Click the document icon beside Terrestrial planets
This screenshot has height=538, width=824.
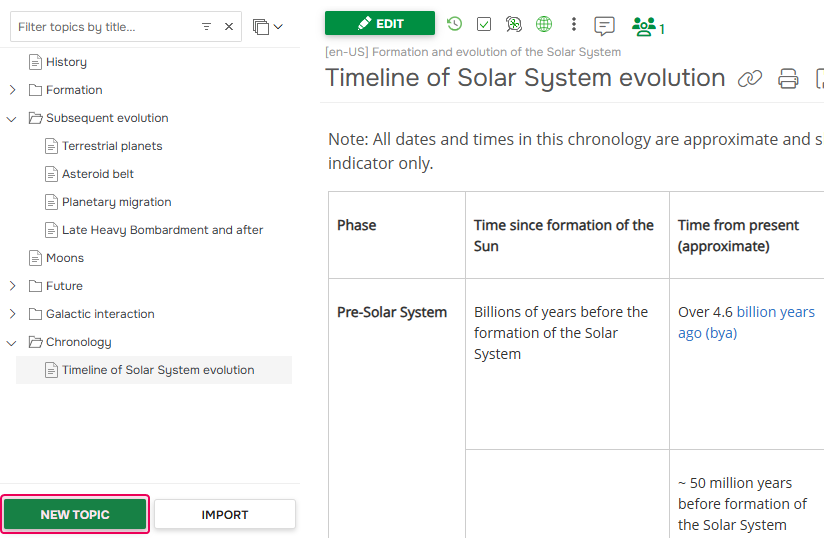tap(51, 146)
